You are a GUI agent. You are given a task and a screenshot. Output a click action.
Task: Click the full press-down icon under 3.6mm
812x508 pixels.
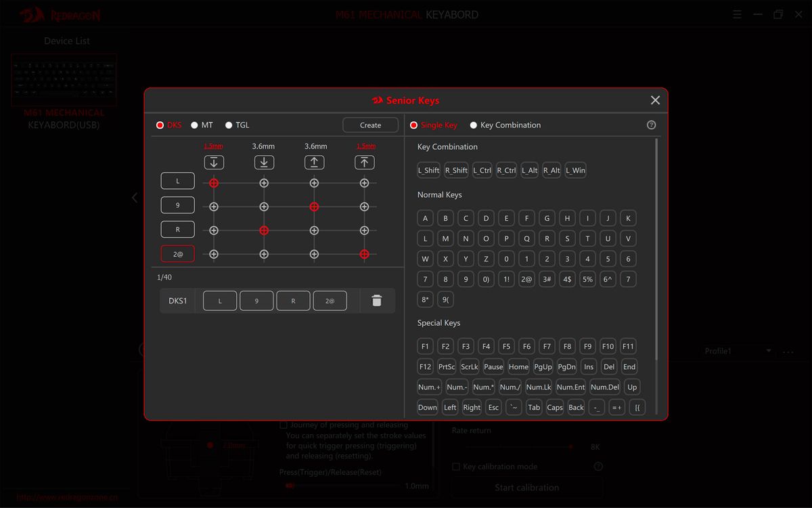(x=264, y=163)
